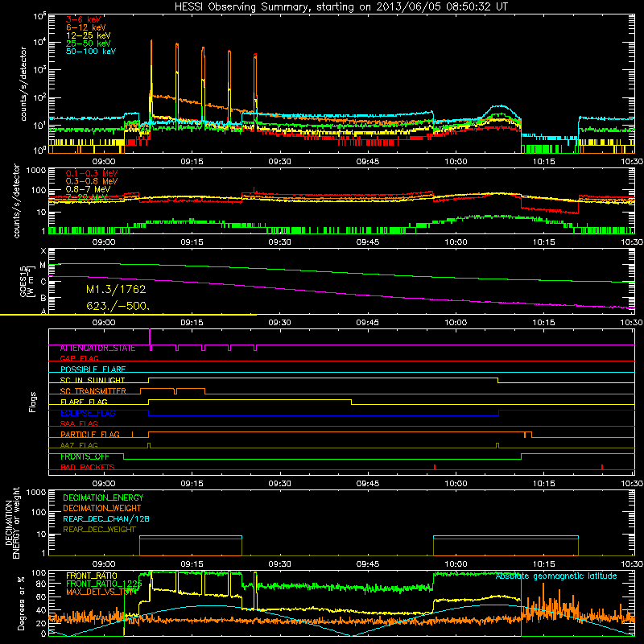
Task: Click 09:30 tick under the Flags panel
Action: [x=279, y=484]
